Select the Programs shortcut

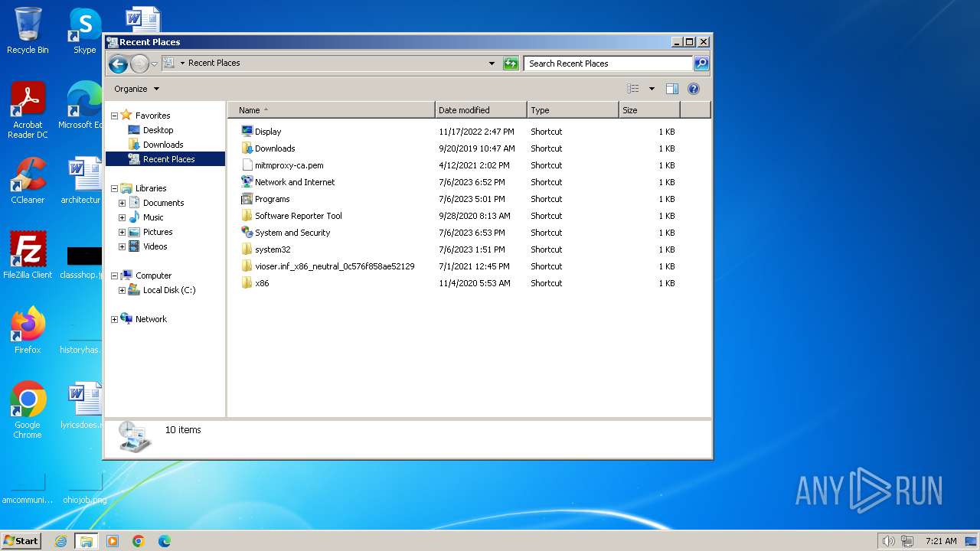(272, 199)
